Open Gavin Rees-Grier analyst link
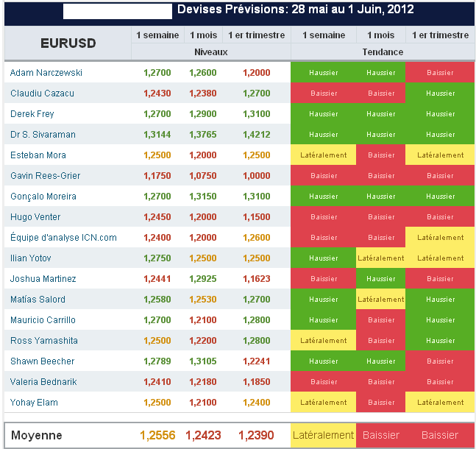The image size is (476, 449). [45, 176]
